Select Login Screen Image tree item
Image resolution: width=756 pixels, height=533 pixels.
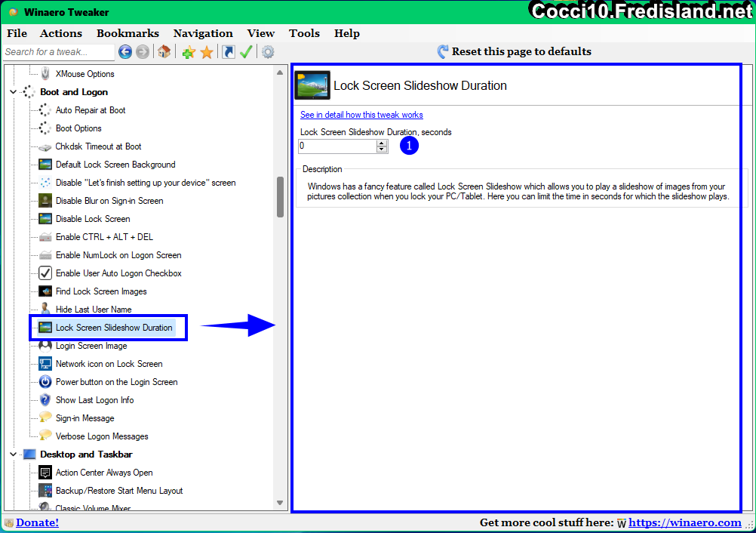tap(91, 346)
